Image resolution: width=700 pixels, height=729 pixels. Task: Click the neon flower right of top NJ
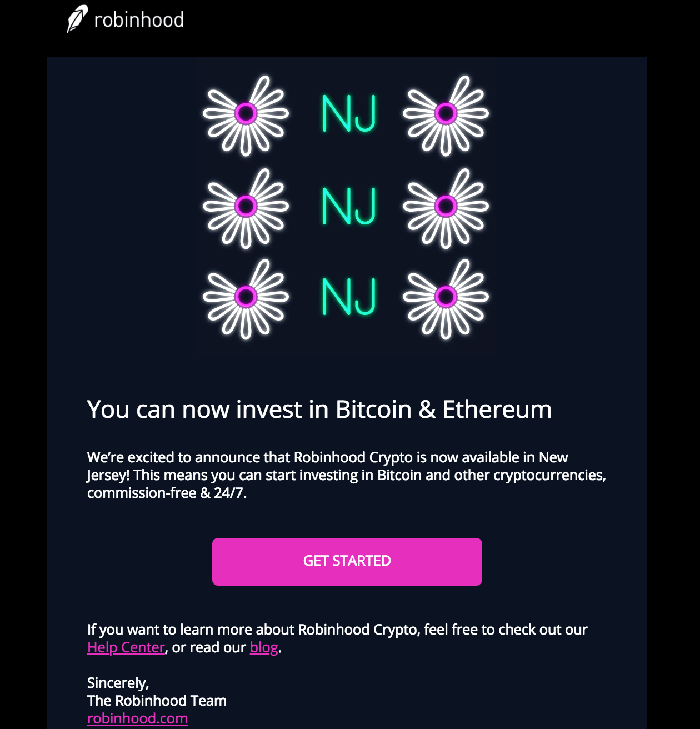point(446,114)
